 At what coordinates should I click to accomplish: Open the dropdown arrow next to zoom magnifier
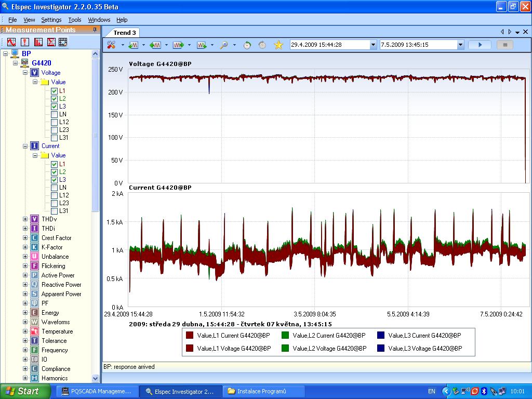234,45
